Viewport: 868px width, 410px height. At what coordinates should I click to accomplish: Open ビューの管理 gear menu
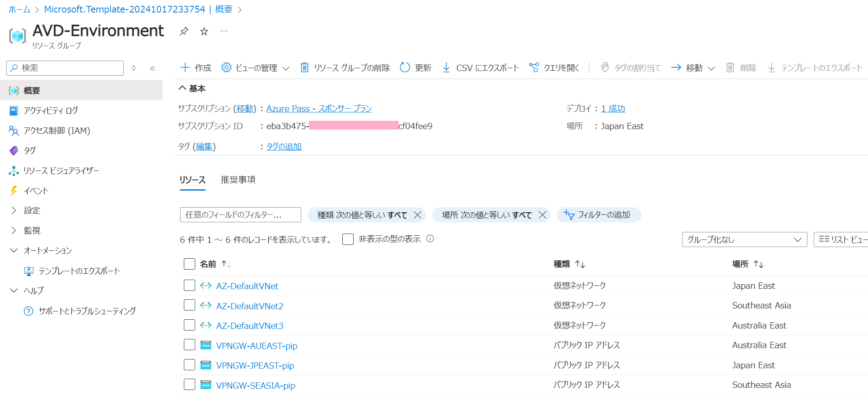tap(255, 68)
